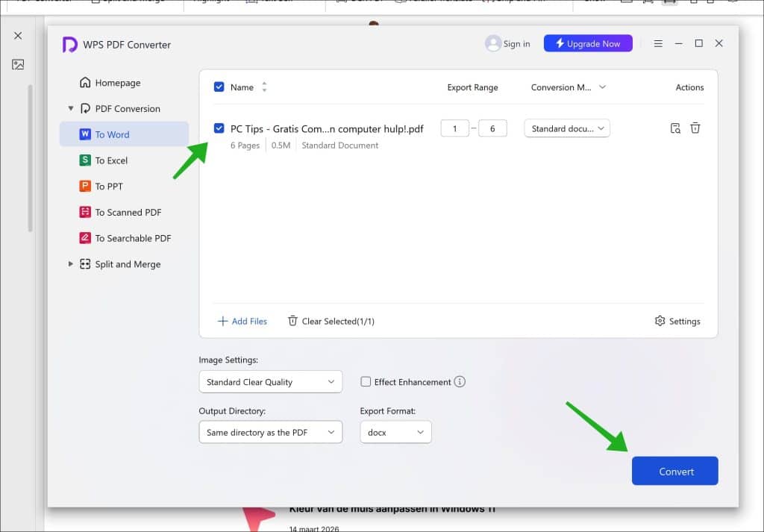The height and width of the screenshot is (532, 764).
Task: Click the export range start page field
Action: coord(454,128)
